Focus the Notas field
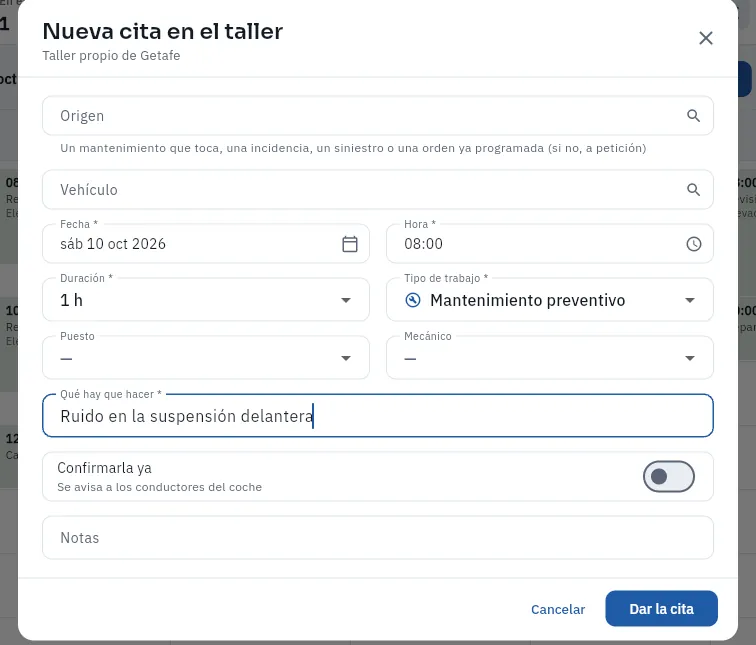 coord(378,538)
